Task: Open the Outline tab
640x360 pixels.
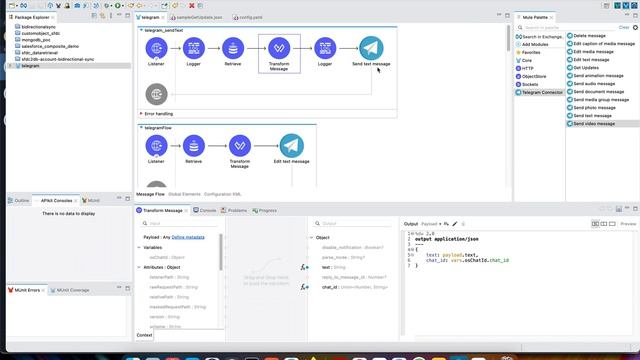Action: coord(19,200)
